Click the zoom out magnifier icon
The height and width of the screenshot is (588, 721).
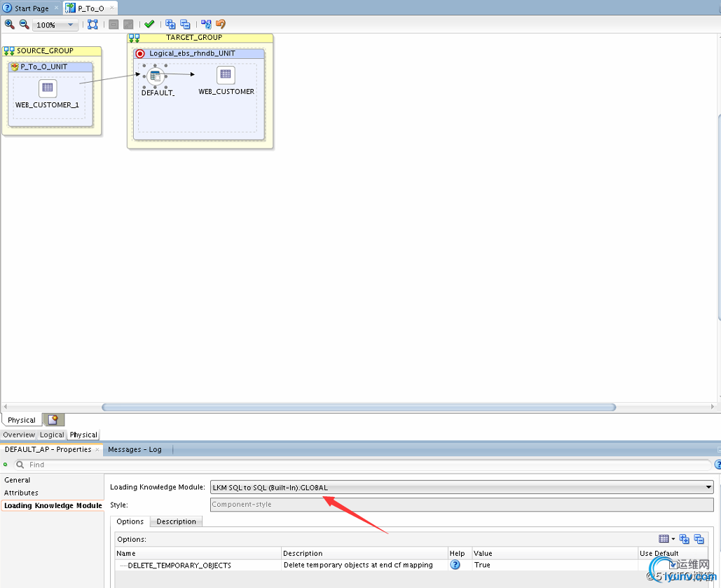[x=24, y=25]
